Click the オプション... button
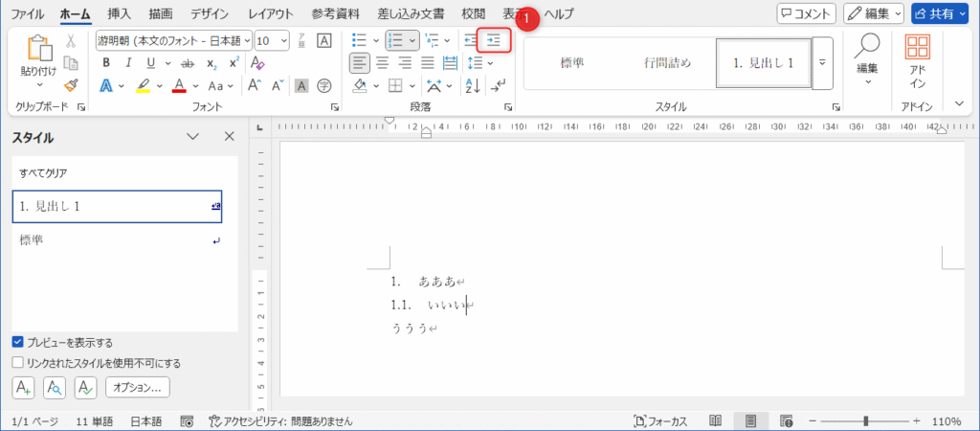 click(138, 388)
